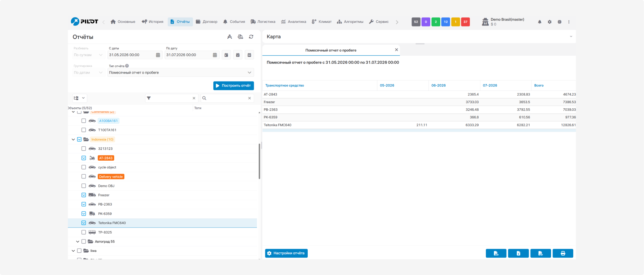
Task: Set period with the first calendar preset button
Action: pyautogui.click(x=226, y=55)
